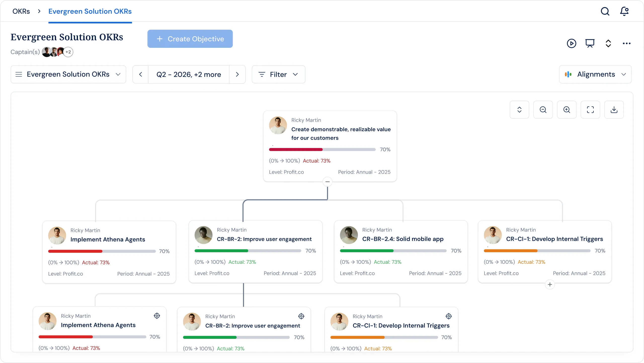Open middle-row Implement Athena Agents objective title

108,239
